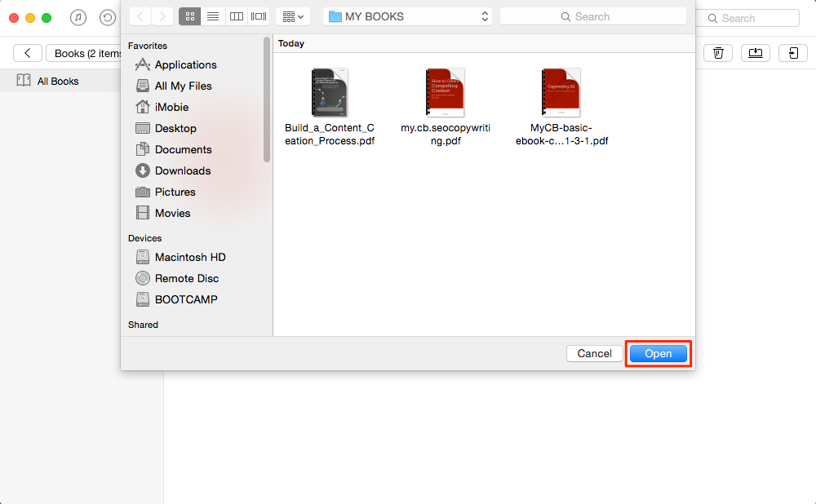Click the file name label my.cb.seocopywriti ng.pdf

446,135
